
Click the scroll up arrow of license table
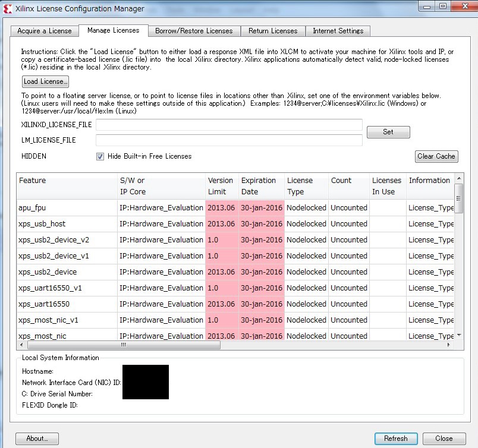[x=459, y=178]
